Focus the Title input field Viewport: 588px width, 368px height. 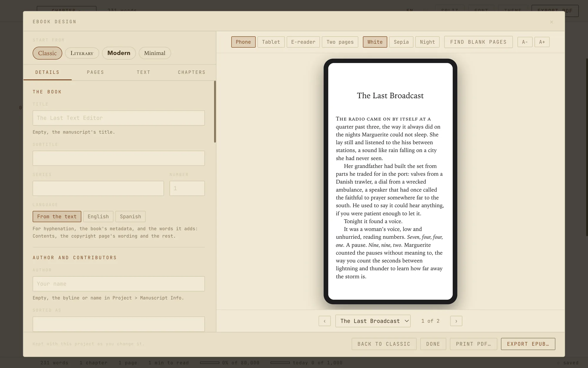[119, 118]
